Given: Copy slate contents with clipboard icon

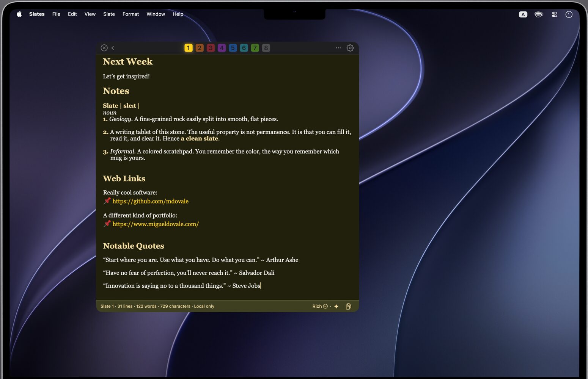Looking at the screenshot, I should (x=348, y=306).
